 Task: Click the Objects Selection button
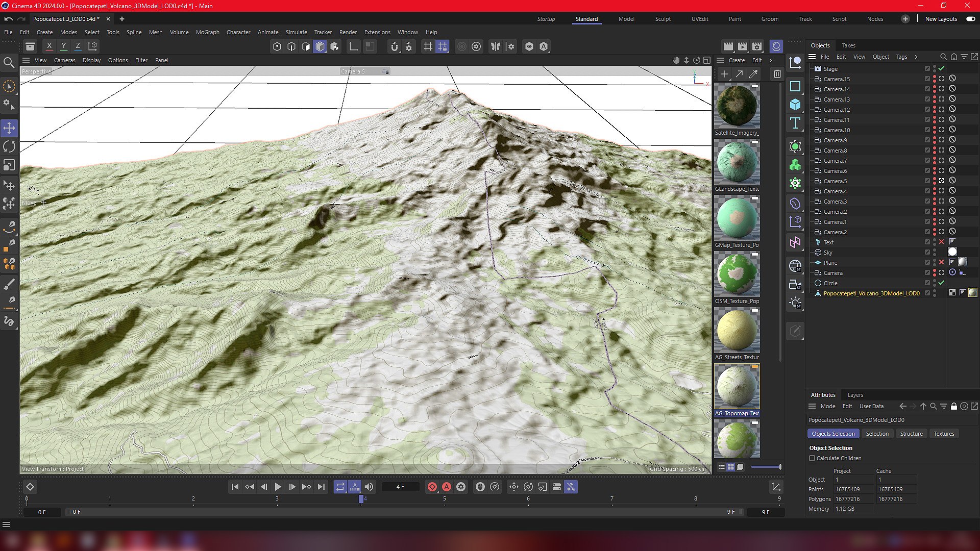[833, 434]
